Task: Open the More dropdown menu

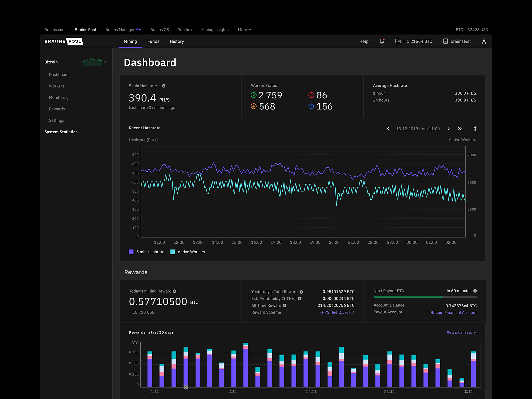Action: tap(244, 30)
